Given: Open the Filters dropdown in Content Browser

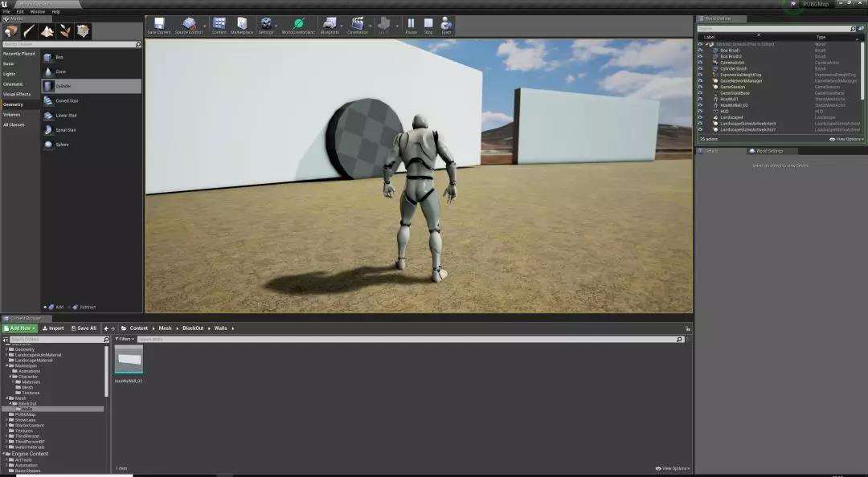Looking at the screenshot, I should tap(125, 339).
